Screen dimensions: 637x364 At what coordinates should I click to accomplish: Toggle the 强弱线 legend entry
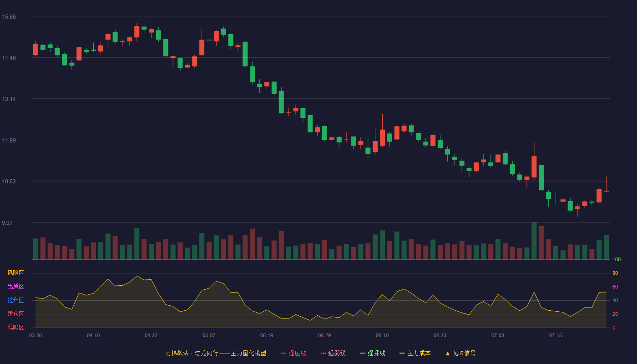[333, 353]
